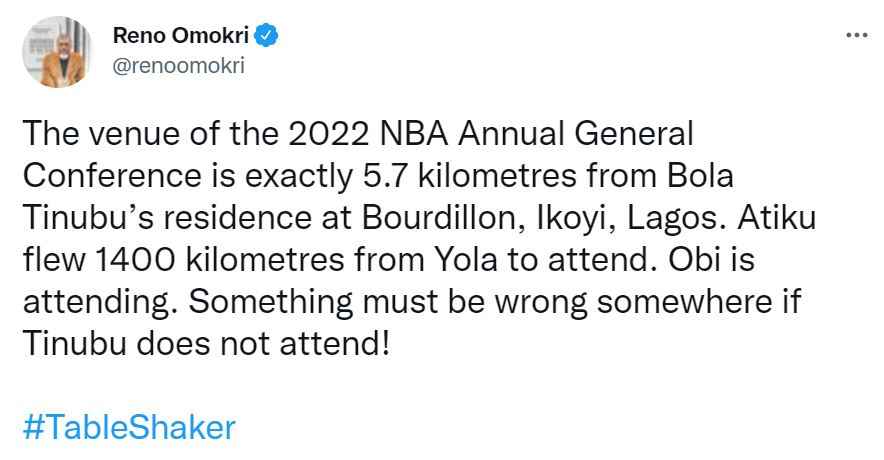This screenshot has width=884, height=460.
Task: Click the "1400 kilometres" text
Action: tap(220, 260)
